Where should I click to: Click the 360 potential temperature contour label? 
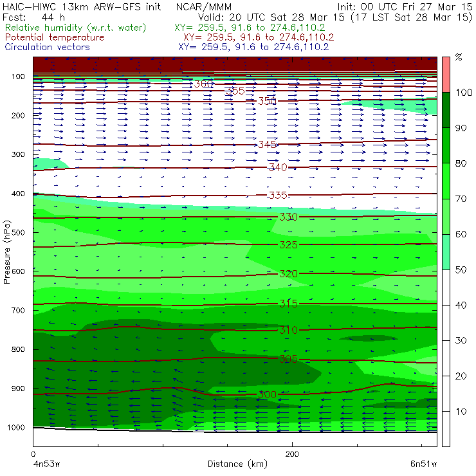[203, 84]
